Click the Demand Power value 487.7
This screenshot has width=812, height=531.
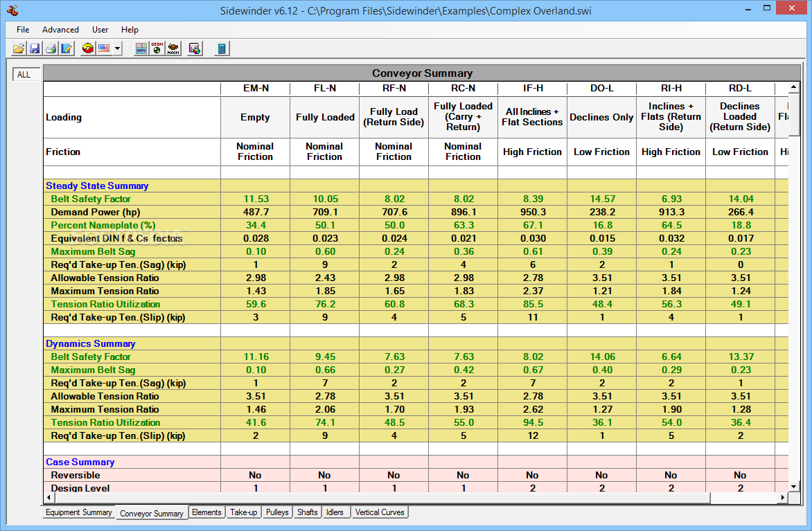(256, 213)
